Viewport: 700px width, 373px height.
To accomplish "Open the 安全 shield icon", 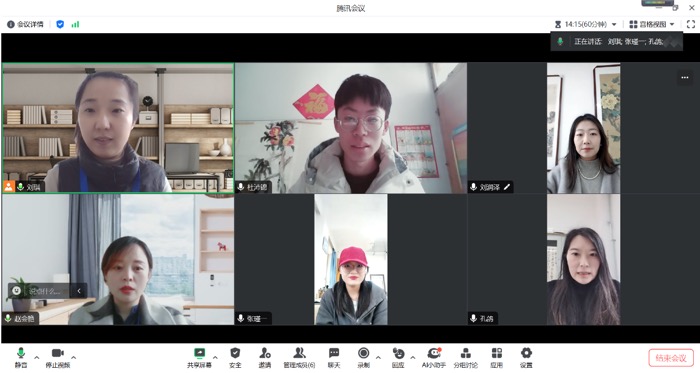I will [x=235, y=357].
